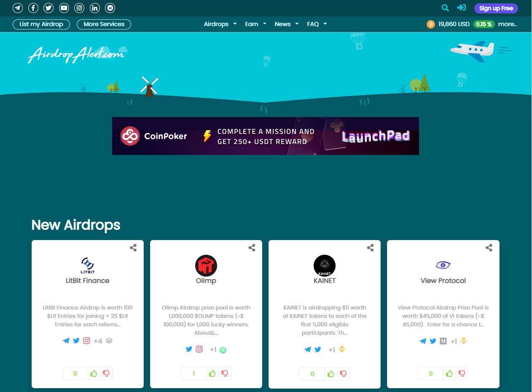532x392 pixels.
Task: Click the more.. menu item in the ticker
Action: 507,24
